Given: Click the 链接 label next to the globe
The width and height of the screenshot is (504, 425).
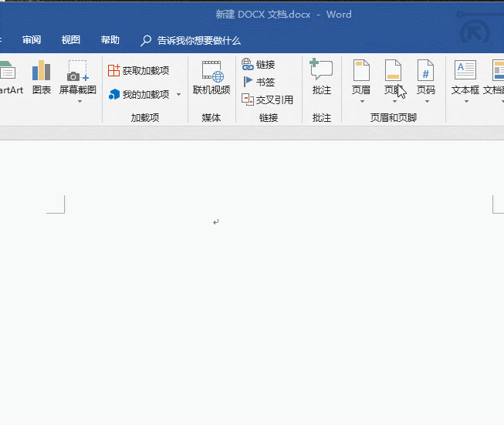Looking at the screenshot, I should (x=266, y=65).
